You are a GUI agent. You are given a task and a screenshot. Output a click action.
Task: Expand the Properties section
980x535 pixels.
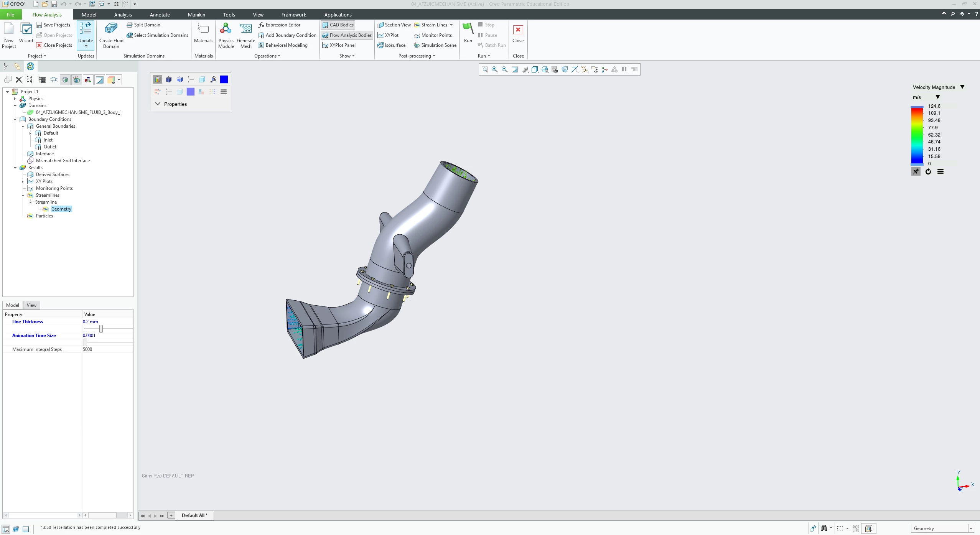[x=158, y=104]
